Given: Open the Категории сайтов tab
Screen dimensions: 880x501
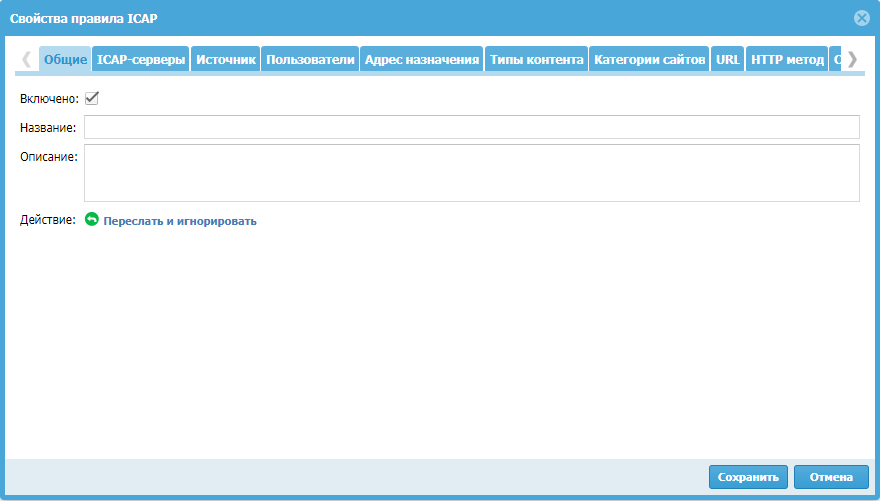Looking at the screenshot, I should (x=649, y=59).
